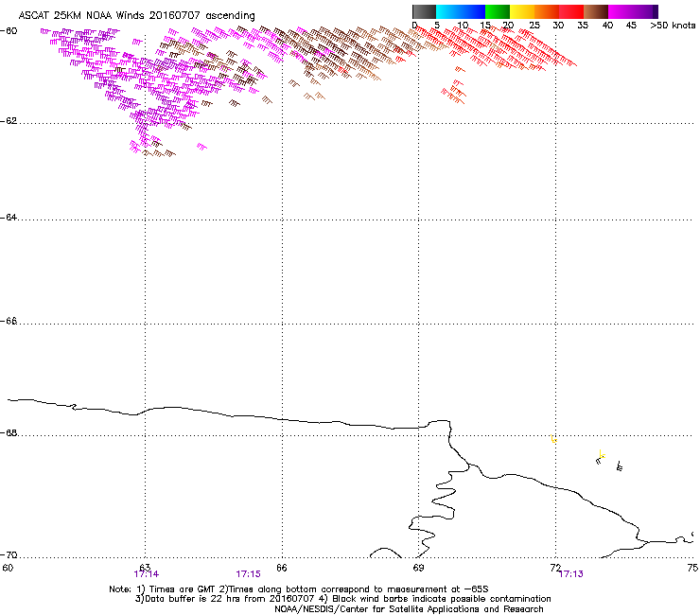Pick the green 15-20 knots legend segment

coord(498,11)
